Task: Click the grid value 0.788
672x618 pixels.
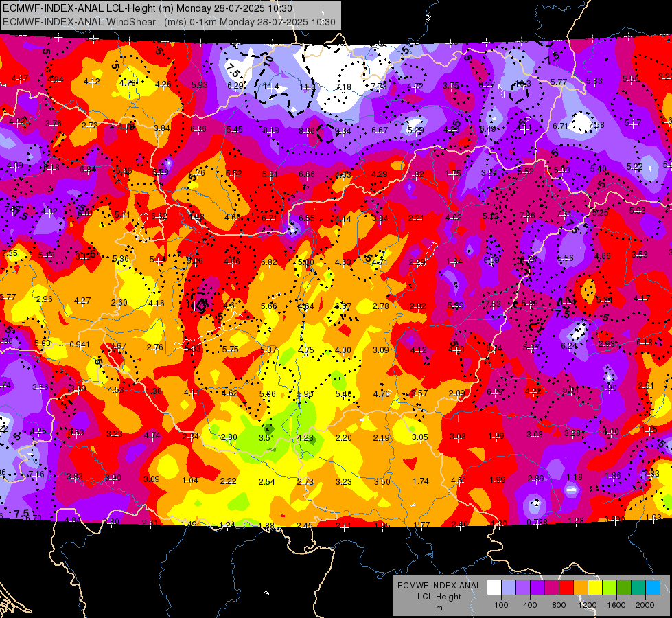Action: (x=537, y=522)
